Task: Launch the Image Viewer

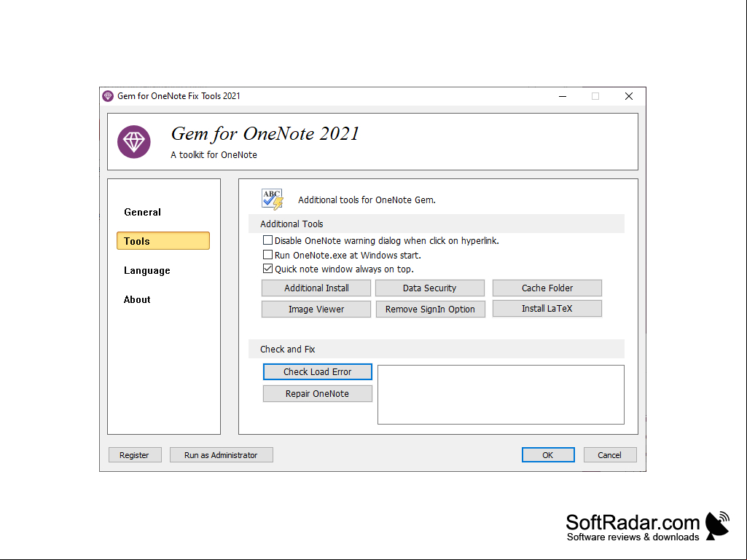Action: click(x=316, y=309)
